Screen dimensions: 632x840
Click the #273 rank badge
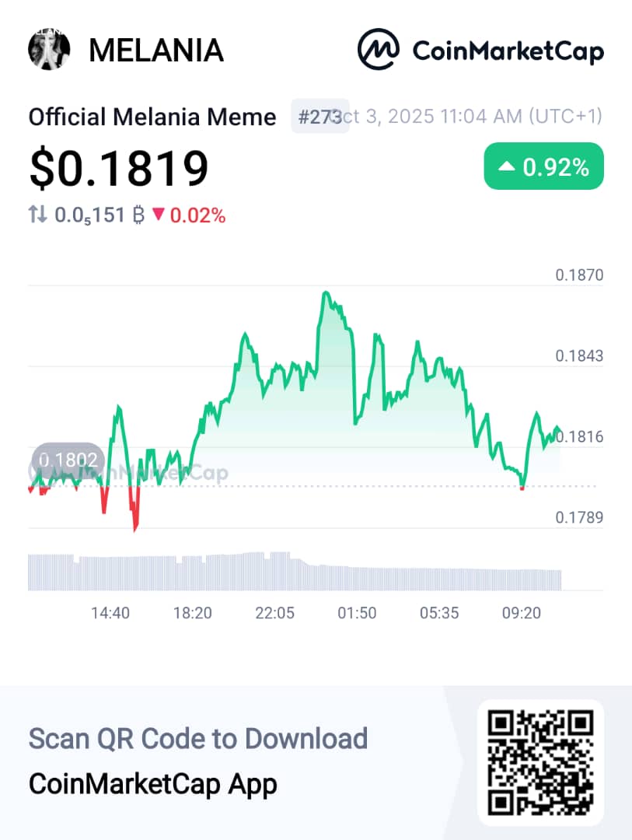point(319,117)
